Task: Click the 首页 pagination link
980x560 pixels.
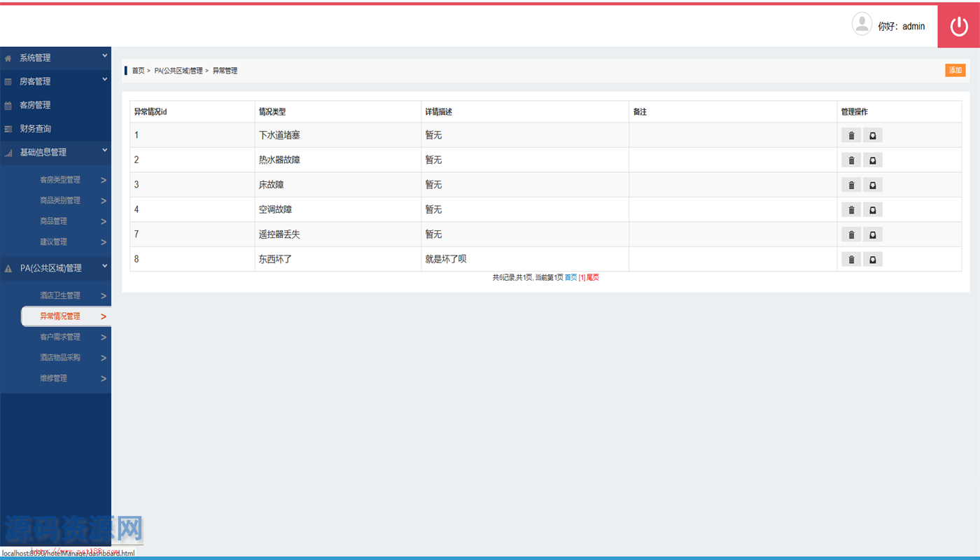Action: pos(570,278)
